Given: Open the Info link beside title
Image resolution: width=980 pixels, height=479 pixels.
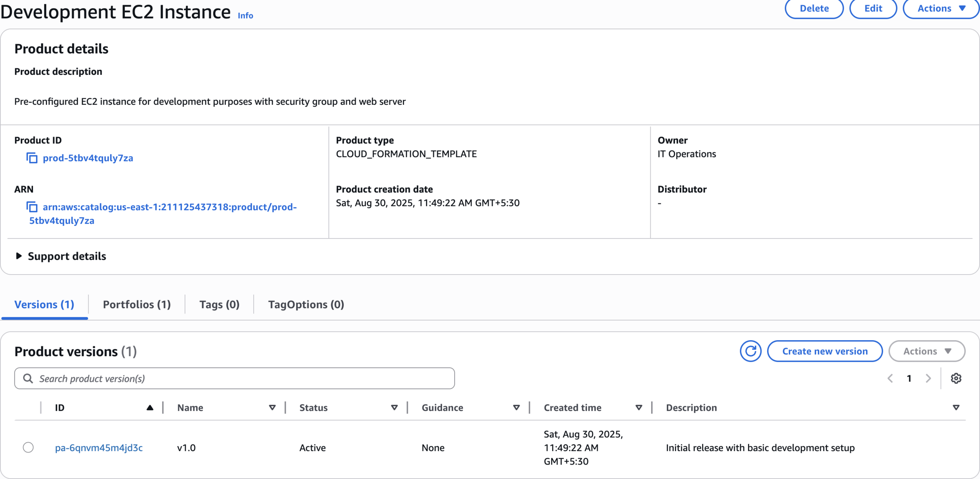Looking at the screenshot, I should (x=245, y=16).
